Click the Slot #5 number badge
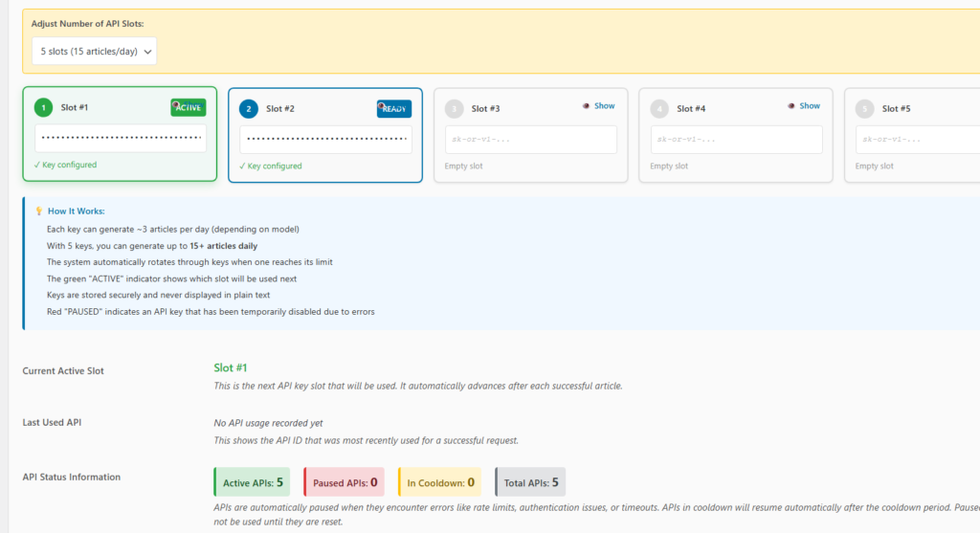The image size is (980, 533). pyautogui.click(x=864, y=109)
